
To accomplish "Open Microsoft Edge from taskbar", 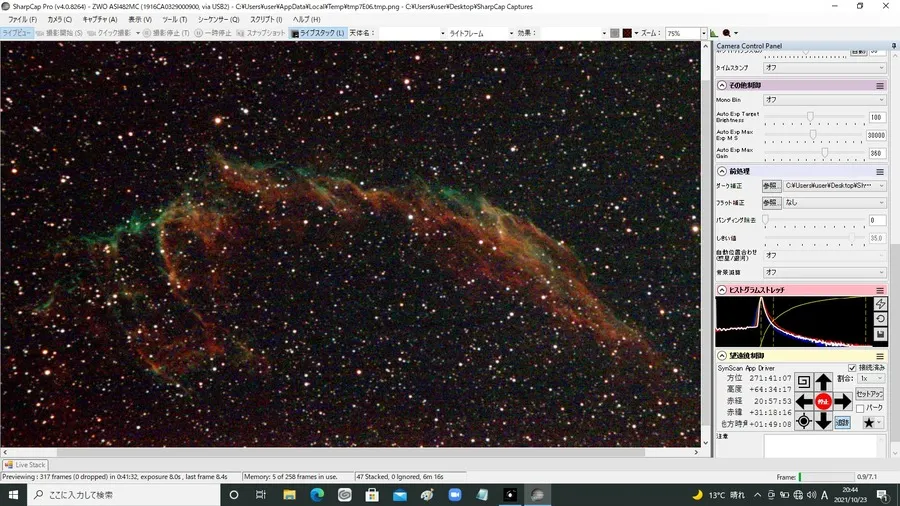I will [x=317, y=495].
